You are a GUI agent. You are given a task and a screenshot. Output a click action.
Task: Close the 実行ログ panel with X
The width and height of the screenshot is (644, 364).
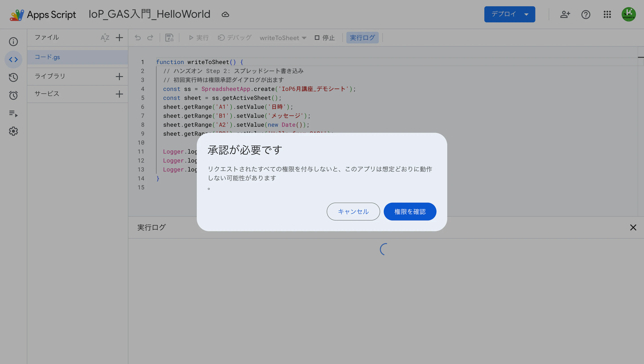(633, 227)
